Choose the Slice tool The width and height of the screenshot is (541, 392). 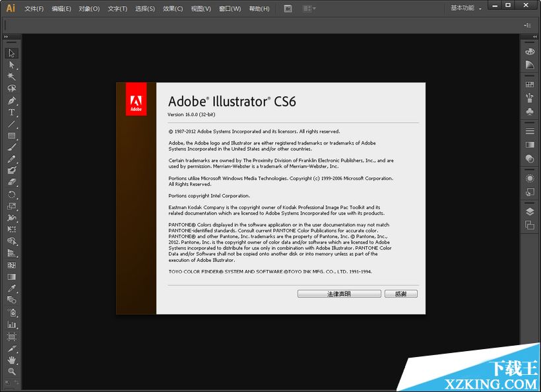coord(12,348)
